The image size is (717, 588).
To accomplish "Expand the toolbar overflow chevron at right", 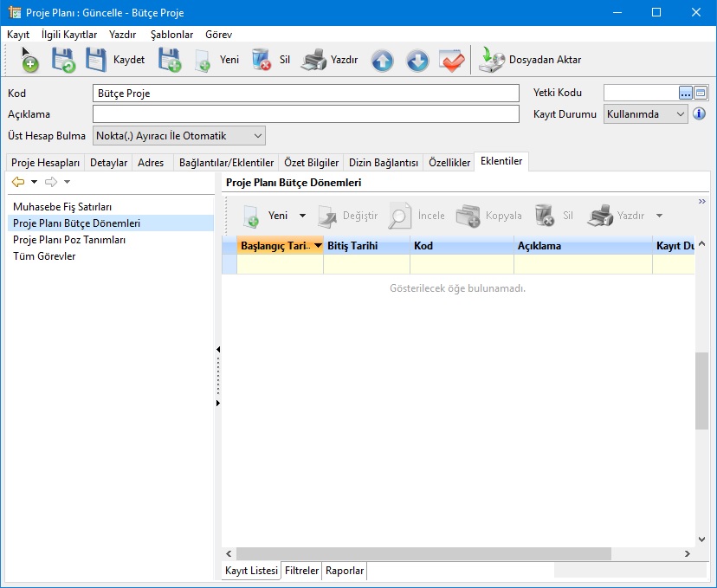I will pos(701,202).
